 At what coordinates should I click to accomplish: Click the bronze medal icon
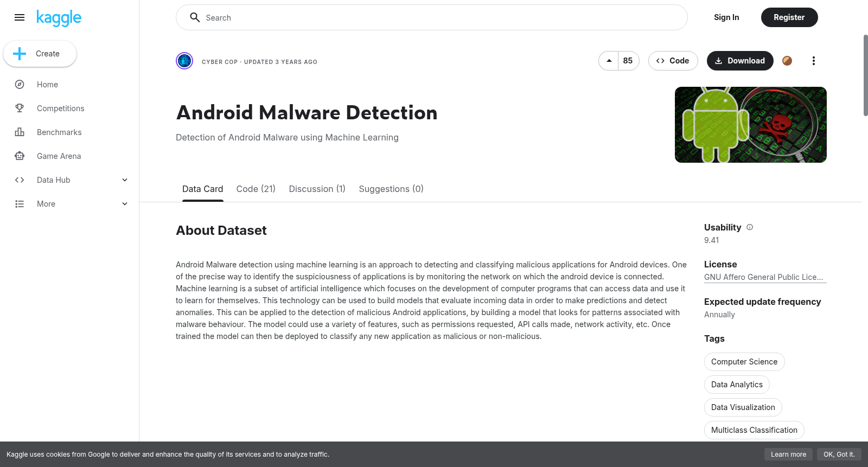click(x=787, y=61)
